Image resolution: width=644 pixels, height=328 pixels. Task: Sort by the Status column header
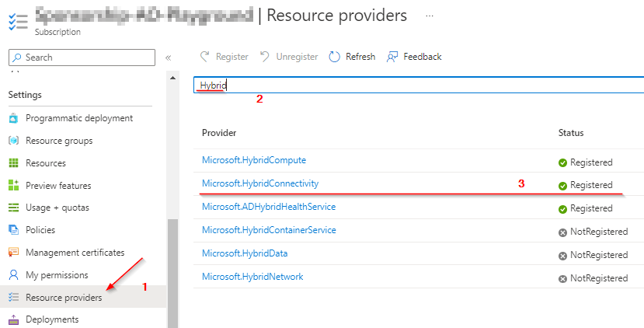pos(571,133)
